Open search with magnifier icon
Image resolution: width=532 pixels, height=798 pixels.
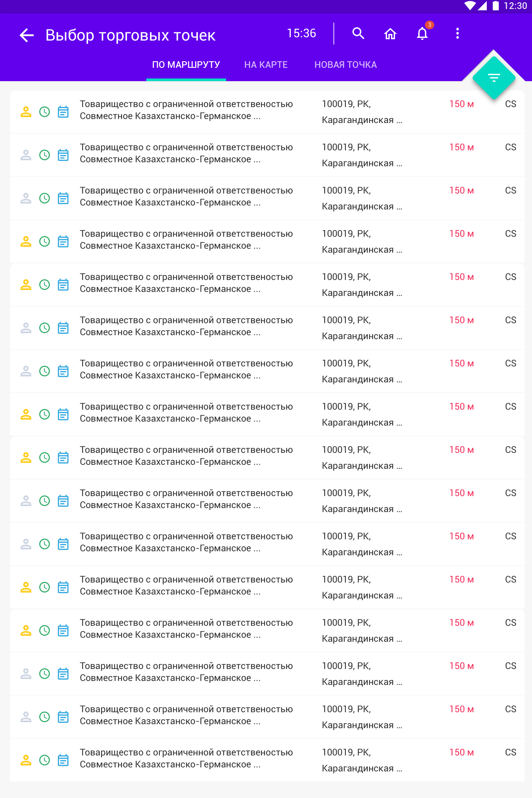[358, 34]
